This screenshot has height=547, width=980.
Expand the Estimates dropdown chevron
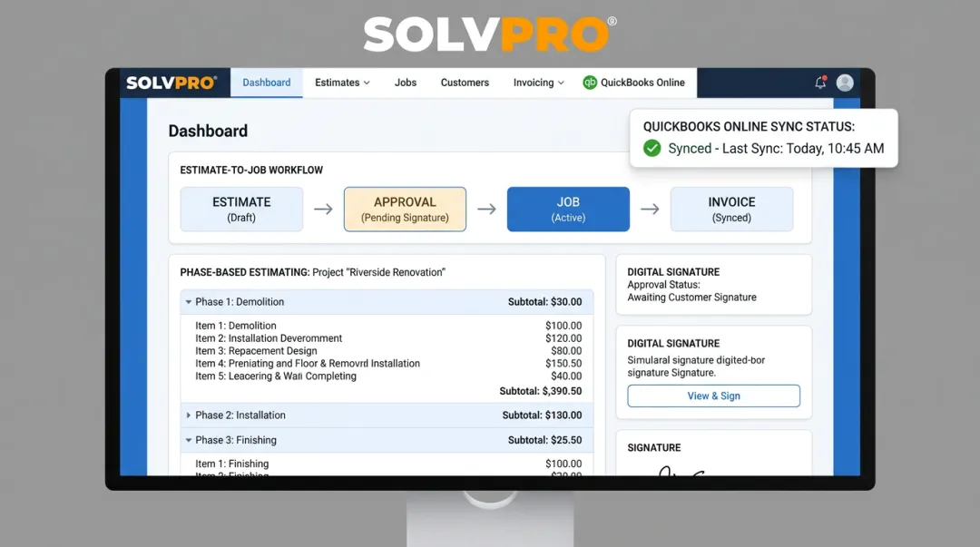(x=367, y=83)
